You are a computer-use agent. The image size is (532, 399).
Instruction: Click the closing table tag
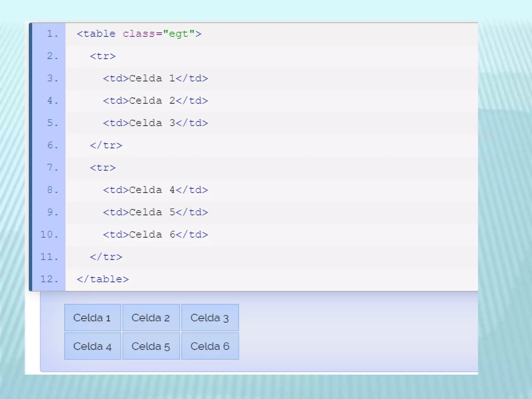103,279
